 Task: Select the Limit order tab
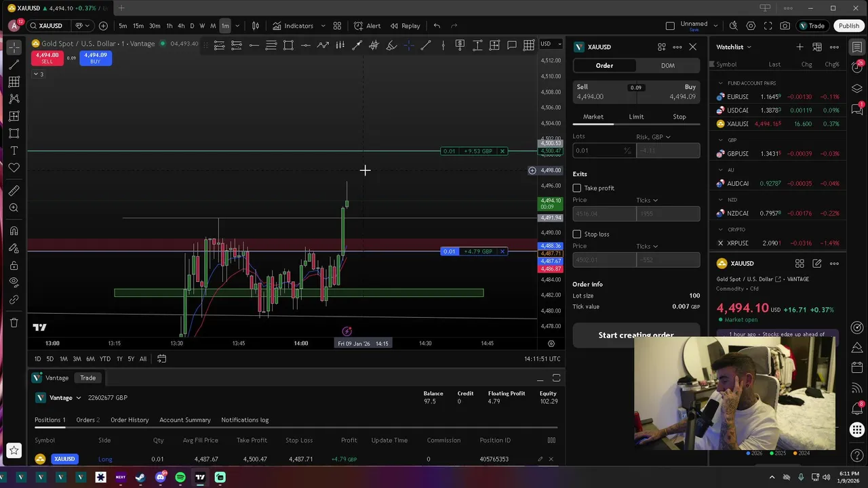[x=636, y=117]
